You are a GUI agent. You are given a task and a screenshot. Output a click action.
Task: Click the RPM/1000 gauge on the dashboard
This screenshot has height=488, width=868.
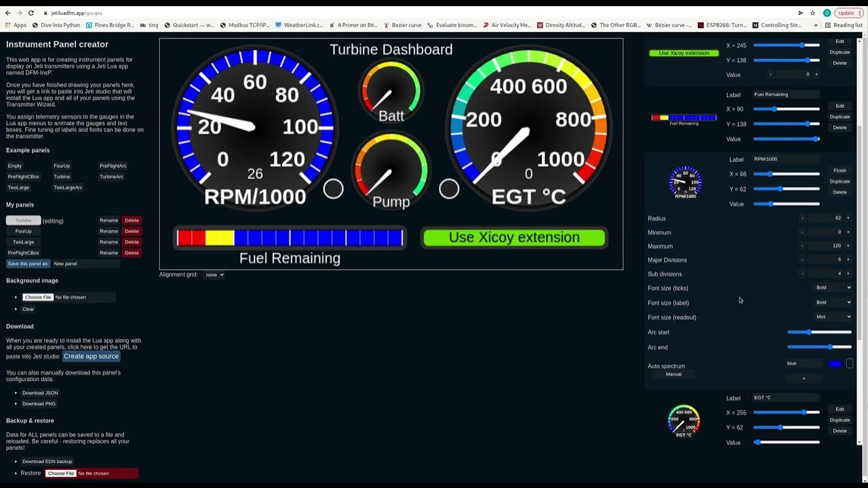click(255, 127)
